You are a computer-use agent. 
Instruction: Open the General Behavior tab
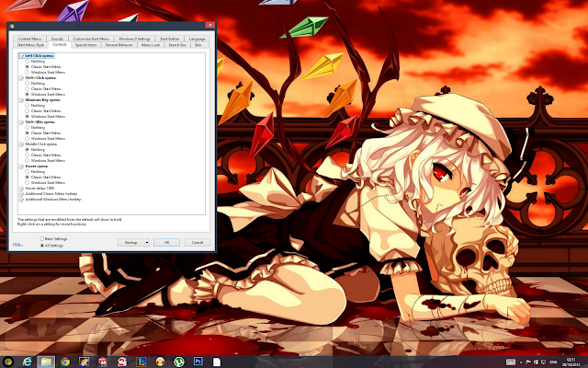coord(119,45)
